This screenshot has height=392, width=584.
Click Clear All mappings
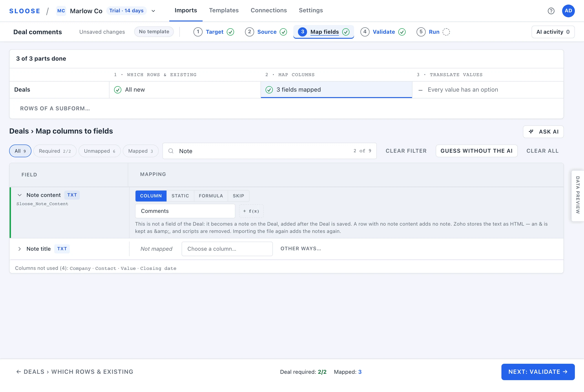pyautogui.click(x=542, y=151)
